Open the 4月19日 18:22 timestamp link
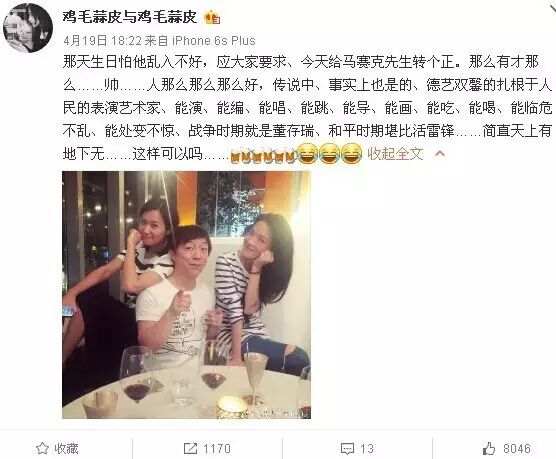The width and height of the screenshot is (556, 459). [x=102, y=41]
